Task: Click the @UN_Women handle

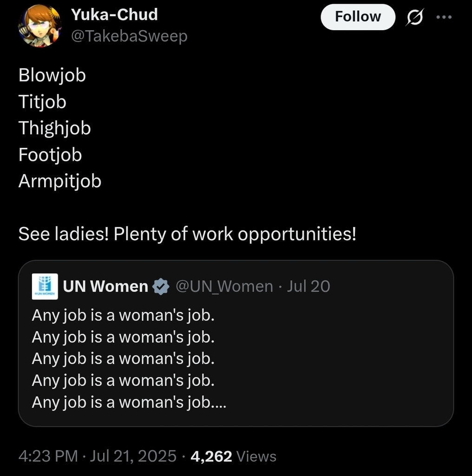Action: pos(224,286)
